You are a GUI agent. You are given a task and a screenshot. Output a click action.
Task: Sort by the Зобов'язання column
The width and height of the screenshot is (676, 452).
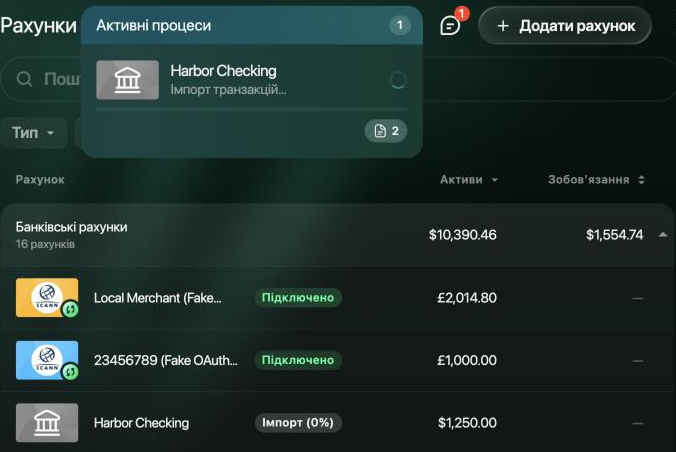click(x=596, y=180)
